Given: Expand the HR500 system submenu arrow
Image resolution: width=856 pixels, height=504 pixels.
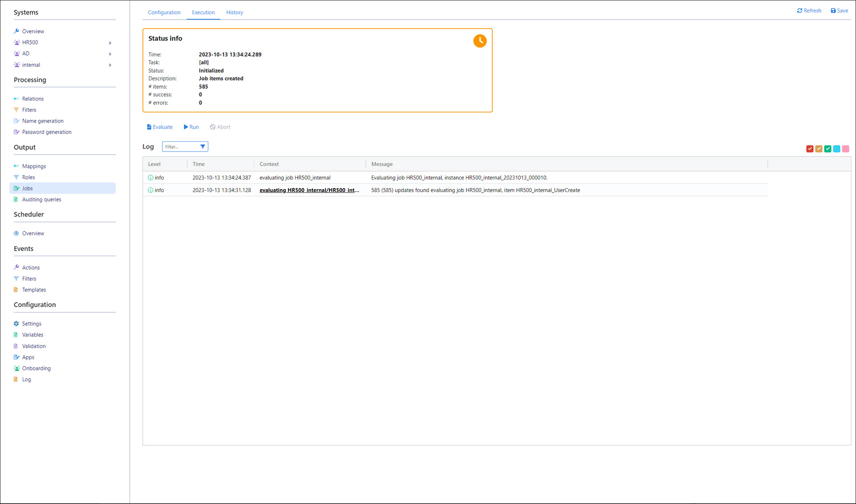Looking at the screenshot, I should pyautogui.click(x=110, y=43).
